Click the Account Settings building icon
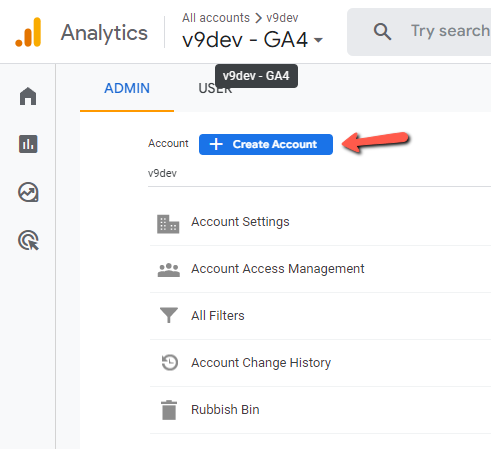 coord(168,224)
